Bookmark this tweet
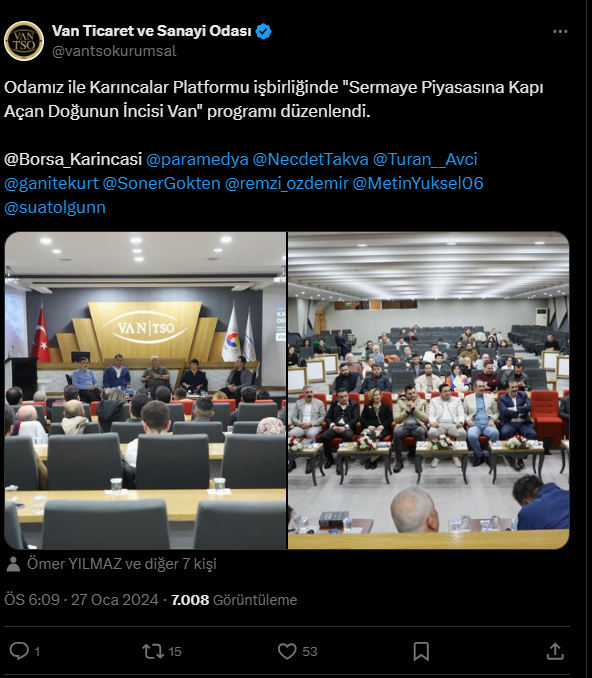The height and width of the screenshot is (678, 592). [421, 651]
